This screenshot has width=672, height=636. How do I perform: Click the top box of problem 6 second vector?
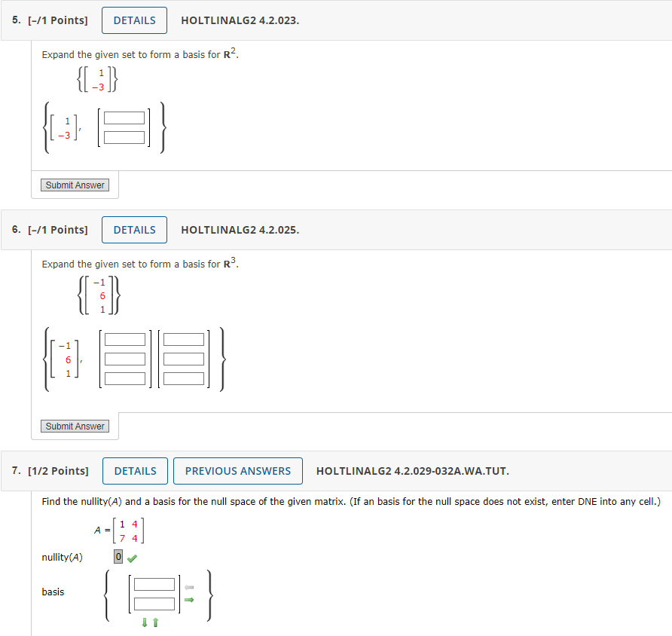tap(125, 339)
